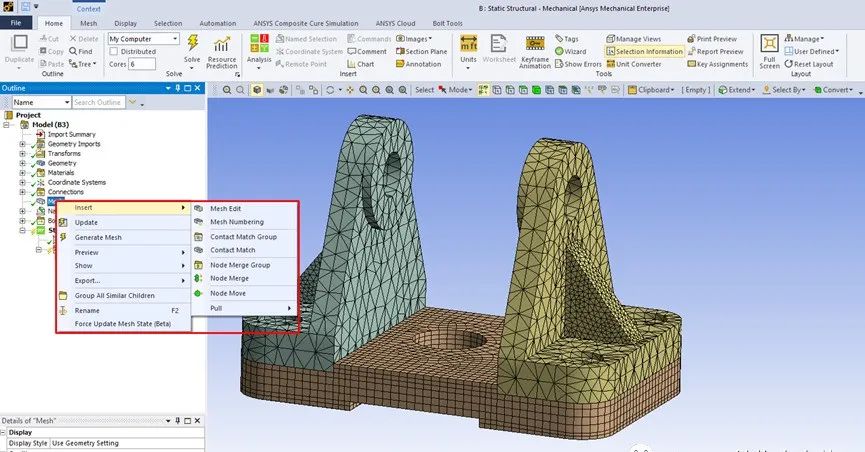Open the Convert dropdown
The image size is (865, 452).
833,90
